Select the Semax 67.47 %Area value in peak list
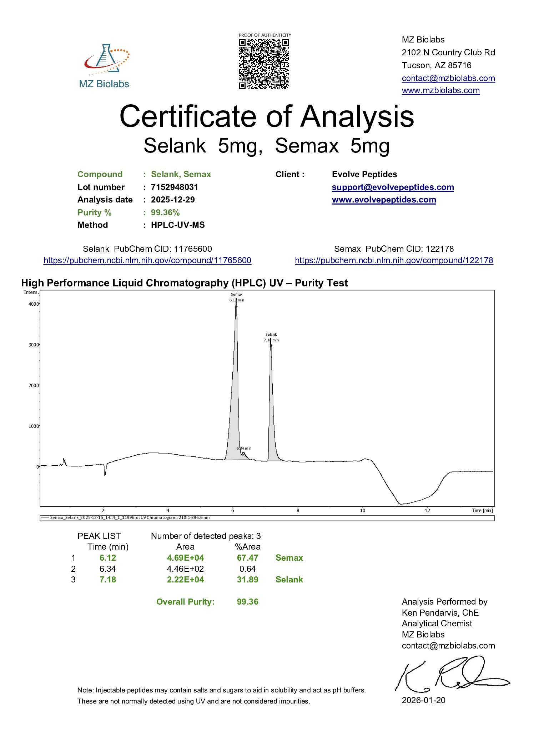This screenshot has height=756, width=534. pos(247,558)
